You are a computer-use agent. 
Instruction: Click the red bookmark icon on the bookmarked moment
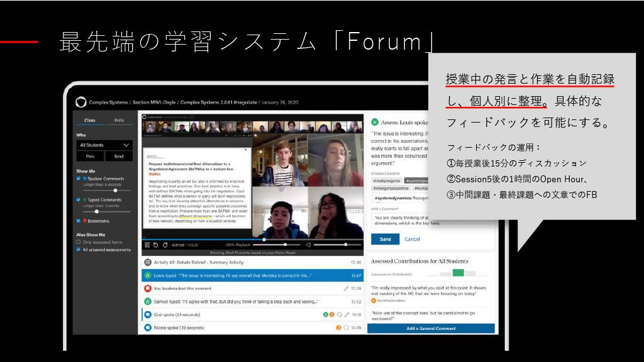pos(148,288)
